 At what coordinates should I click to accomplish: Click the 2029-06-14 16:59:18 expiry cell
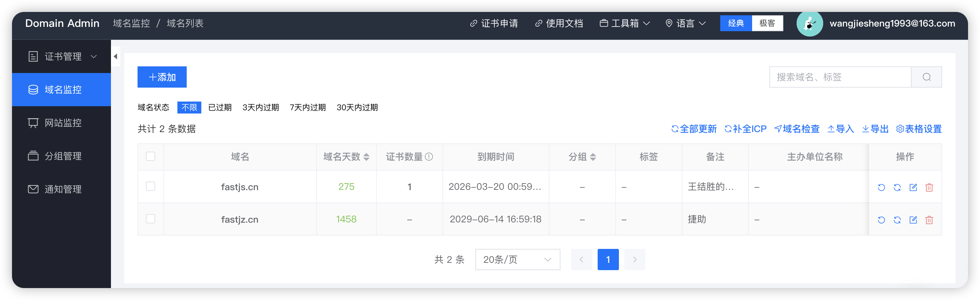tap(495, 219)
